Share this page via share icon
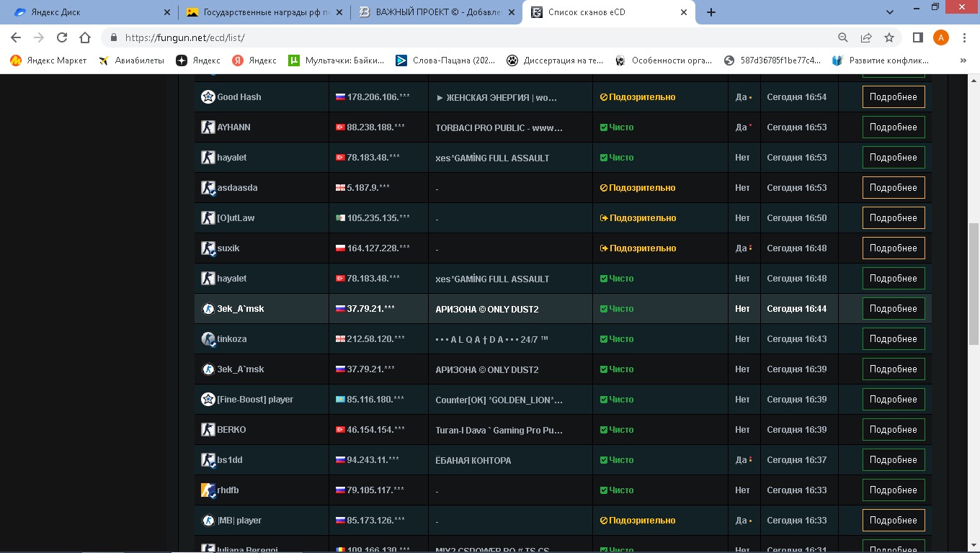This screenshot has height=553, width=980. (866, 38)
